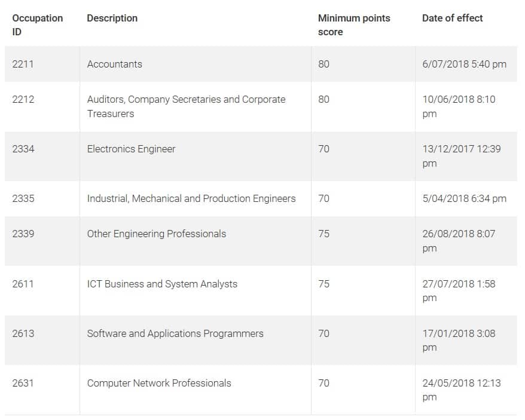Click the Date of effect header
This screenshot has height=420, width=525.
point(452,18)
